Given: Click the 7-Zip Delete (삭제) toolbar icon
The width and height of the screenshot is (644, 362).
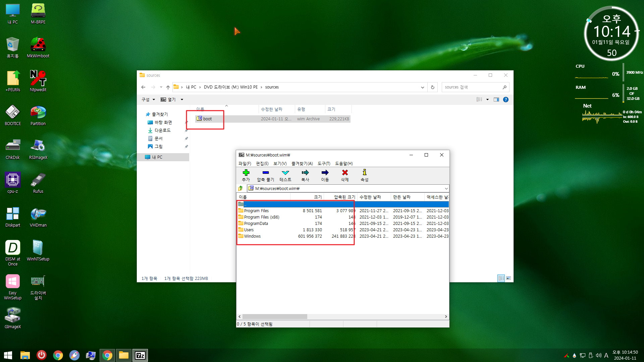Looking at the screenshot, I should [x=345, y=173].
